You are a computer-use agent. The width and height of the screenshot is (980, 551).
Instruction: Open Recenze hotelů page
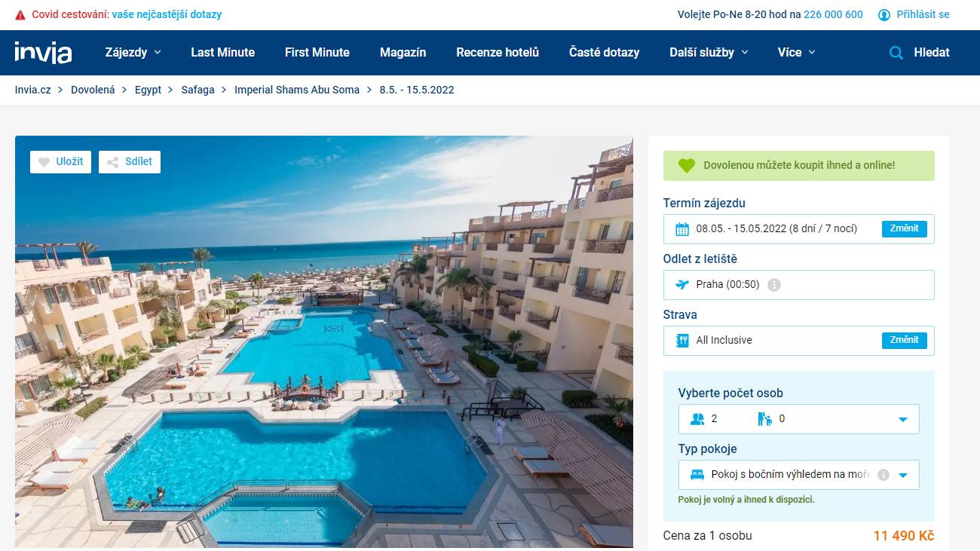tap(498, 53)
